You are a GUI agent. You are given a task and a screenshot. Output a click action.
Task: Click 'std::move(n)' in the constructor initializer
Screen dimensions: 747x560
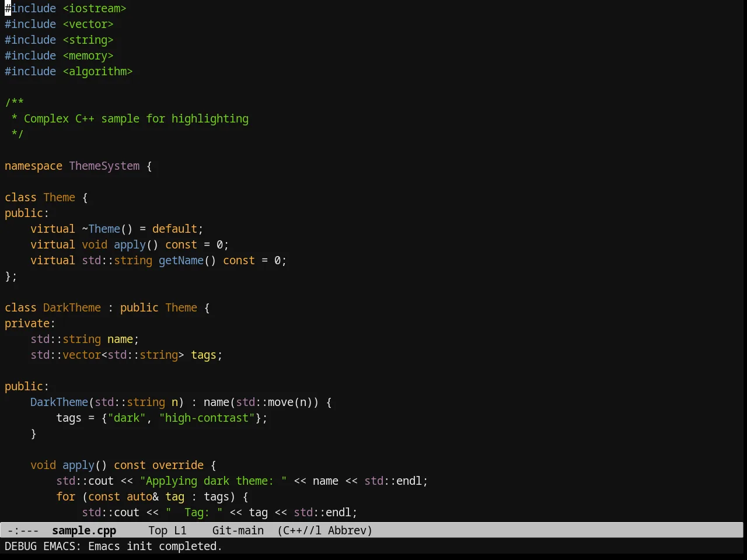(274, 402)
